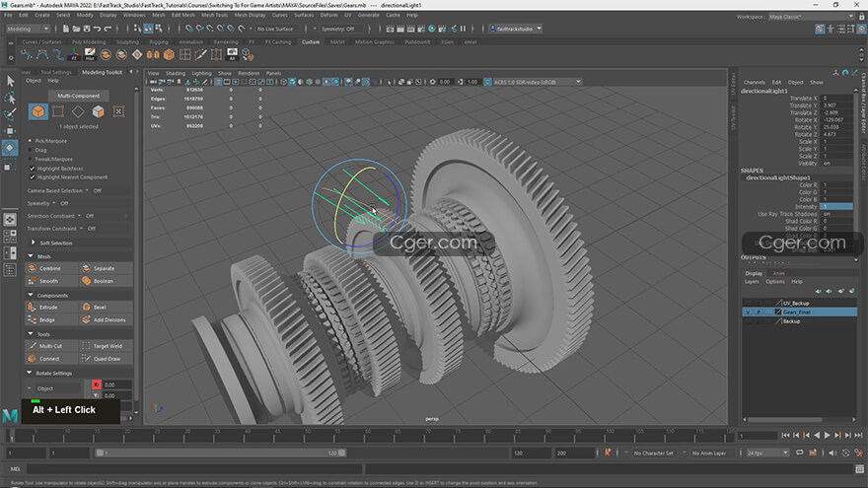Screen dimensions: 868x488
Task: Switch to diamond face selection mode icon
Action: click(78, 111)
